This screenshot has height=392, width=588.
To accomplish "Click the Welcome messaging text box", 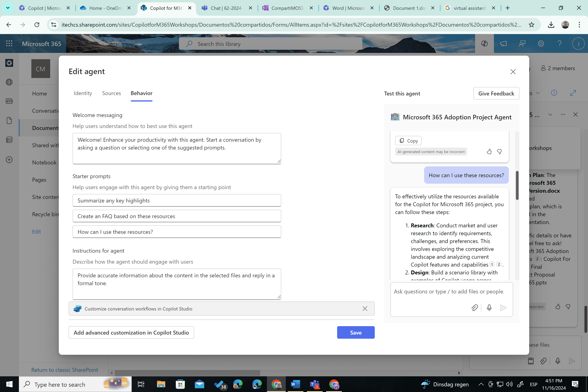I will tap(177, 148).
